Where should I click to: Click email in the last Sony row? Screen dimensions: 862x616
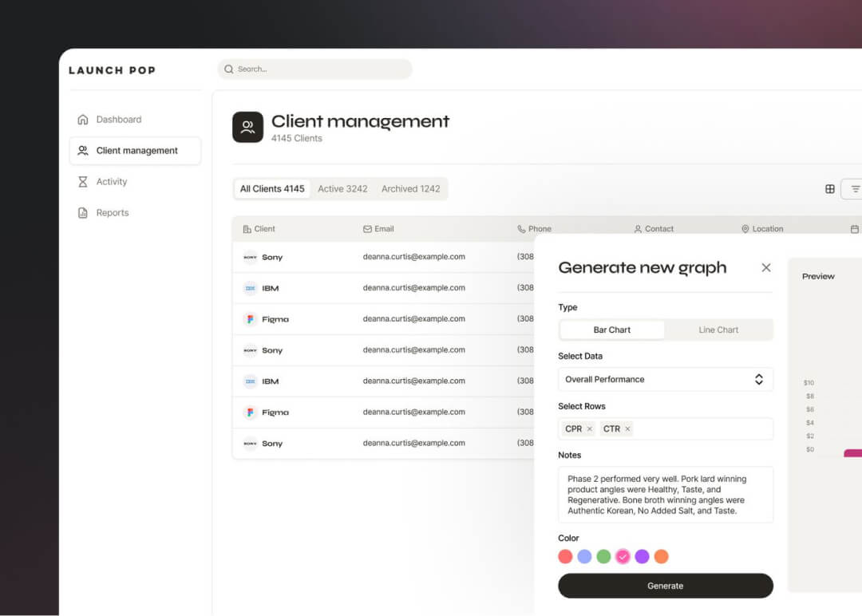coord(414,443)
